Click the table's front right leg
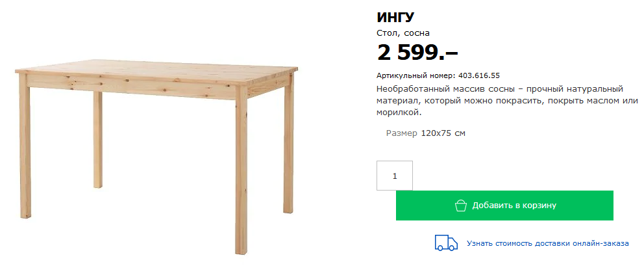 click(x=241, y=170)
